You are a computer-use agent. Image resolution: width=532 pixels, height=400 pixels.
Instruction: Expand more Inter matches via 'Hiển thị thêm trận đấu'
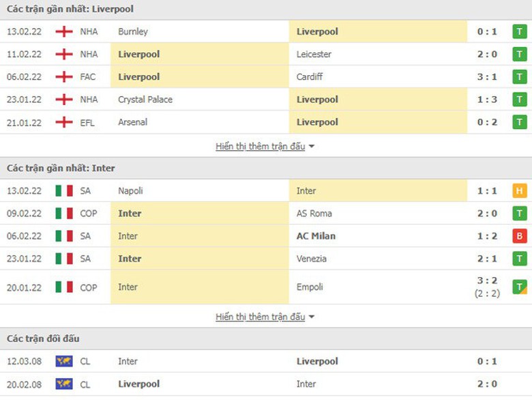click(260, 317)
